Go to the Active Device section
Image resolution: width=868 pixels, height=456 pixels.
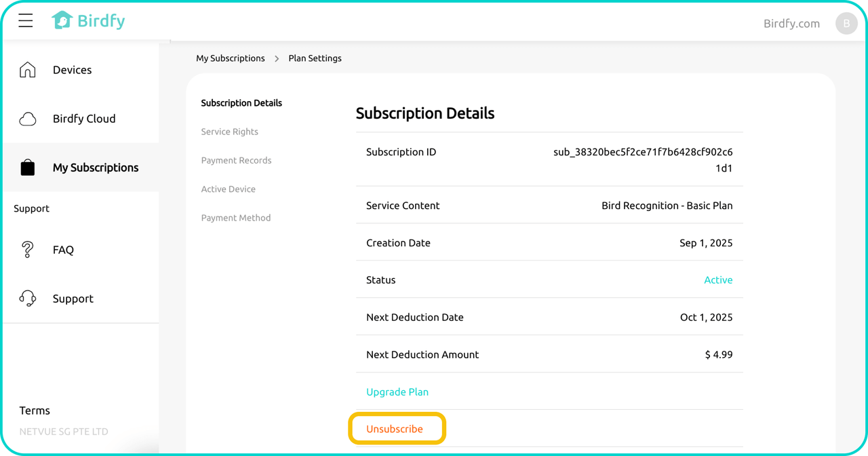click(x=228, y=189)
